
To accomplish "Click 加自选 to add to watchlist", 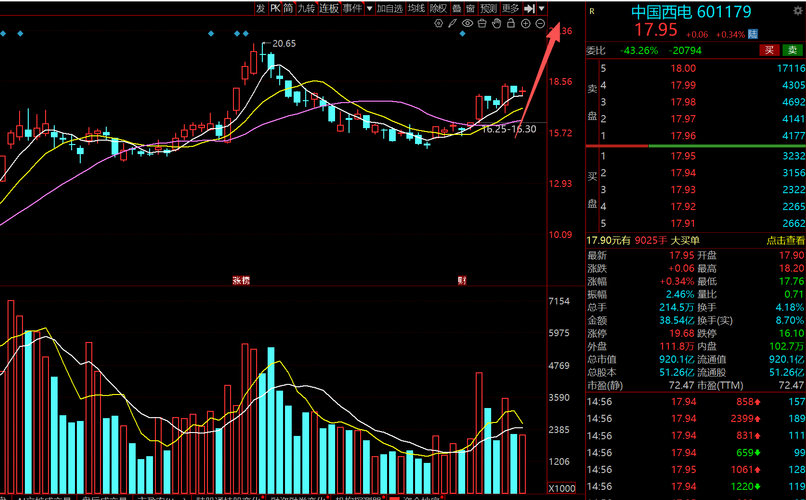I will 390,8.
